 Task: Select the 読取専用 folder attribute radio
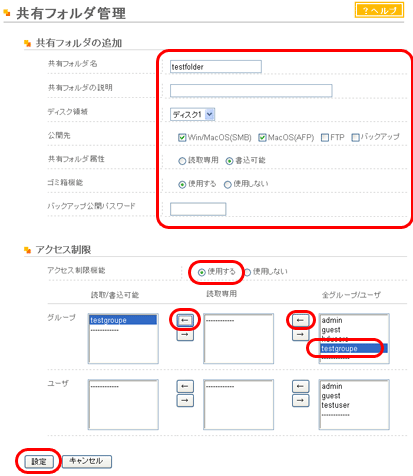coord(182,161)
